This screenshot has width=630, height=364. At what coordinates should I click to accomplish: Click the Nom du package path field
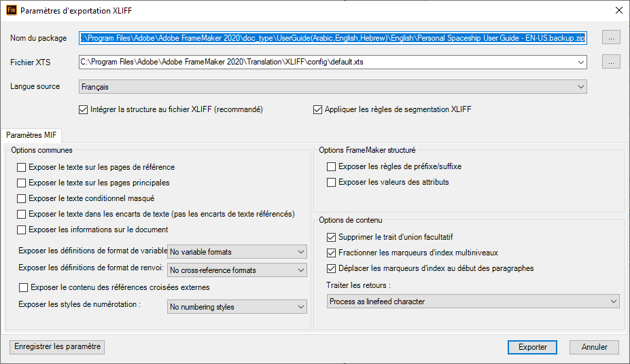(x=332, y=38)
